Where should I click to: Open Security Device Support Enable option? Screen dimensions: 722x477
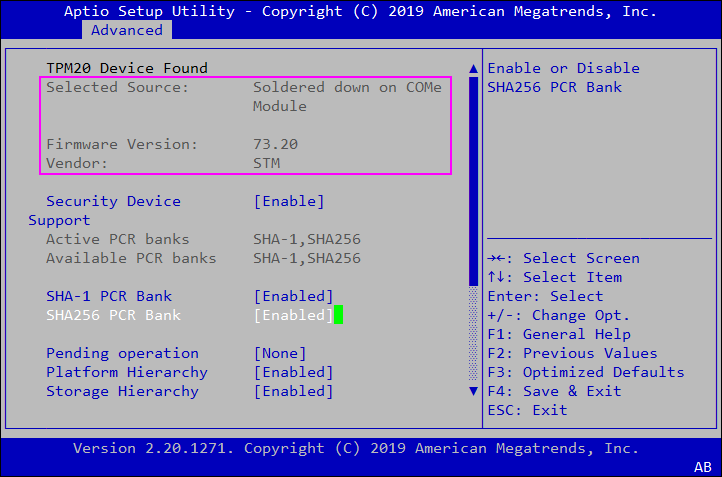point(289,202)
